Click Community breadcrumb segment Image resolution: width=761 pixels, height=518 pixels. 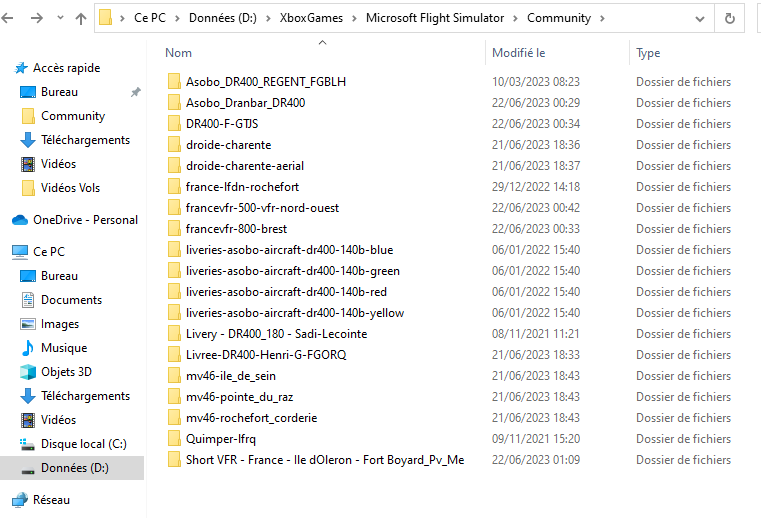559,18
